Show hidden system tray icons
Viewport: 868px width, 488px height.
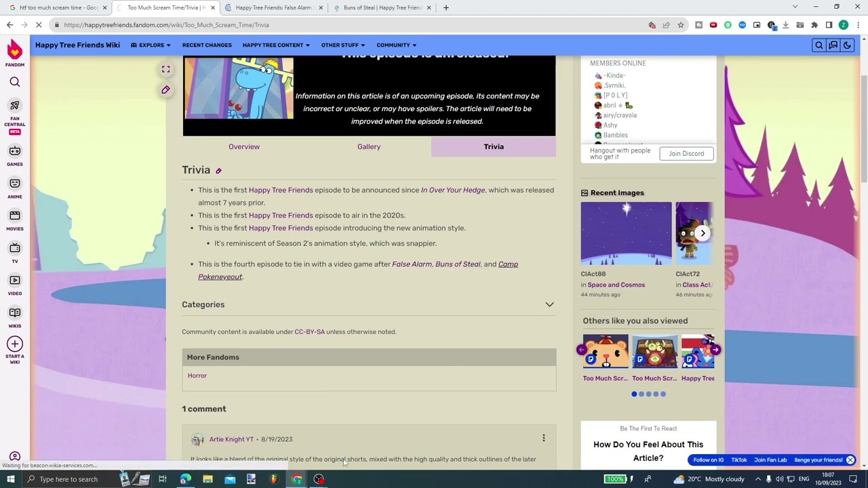(758, 479)
